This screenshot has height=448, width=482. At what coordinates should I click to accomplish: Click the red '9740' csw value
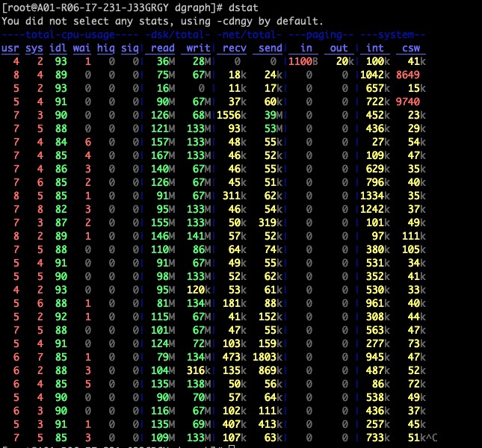coord(408,102)
